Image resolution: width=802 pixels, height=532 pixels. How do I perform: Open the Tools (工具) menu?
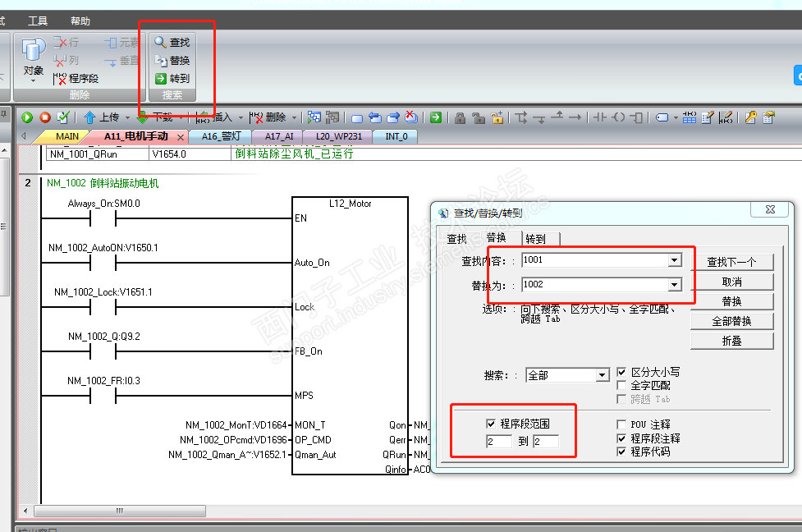coord(37,21)
